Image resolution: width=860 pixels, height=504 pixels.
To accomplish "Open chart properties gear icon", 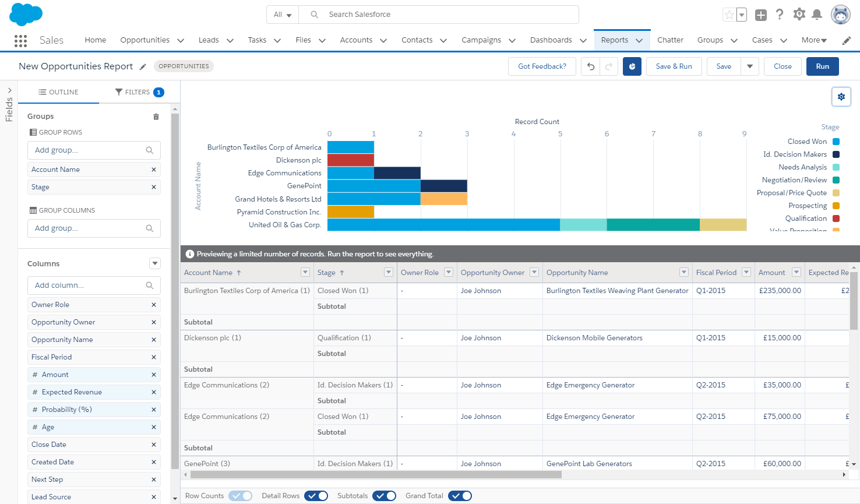I will coord(841,97).
